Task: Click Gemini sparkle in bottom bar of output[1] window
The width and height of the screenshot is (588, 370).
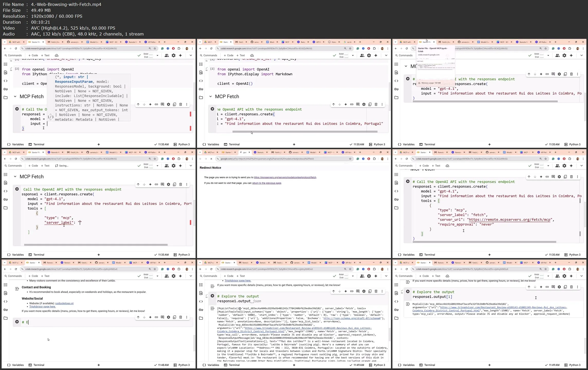Action: [489, 365]
